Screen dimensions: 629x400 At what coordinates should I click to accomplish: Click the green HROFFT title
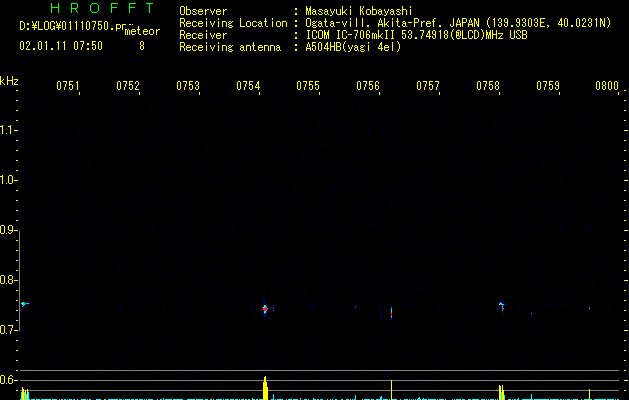pyautogui.click(x=103, y=8)
